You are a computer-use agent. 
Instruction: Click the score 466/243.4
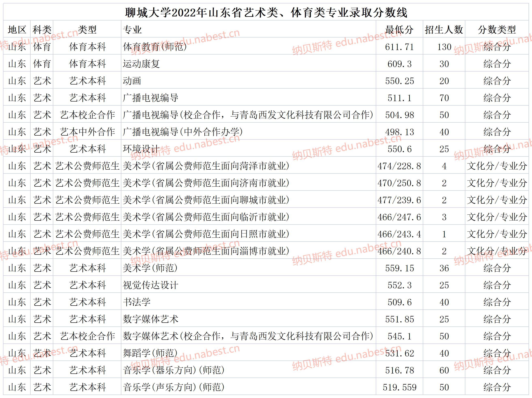[x=399, y=234]
